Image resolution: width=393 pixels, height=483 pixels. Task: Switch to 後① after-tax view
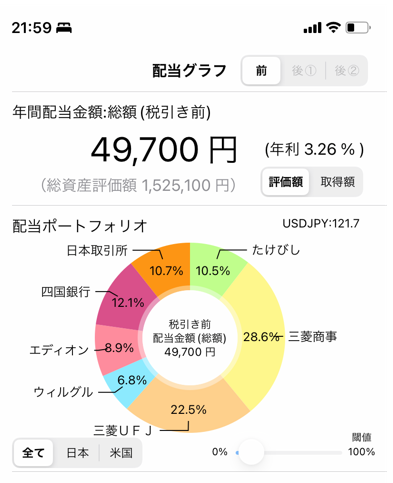tap(304, 71)
